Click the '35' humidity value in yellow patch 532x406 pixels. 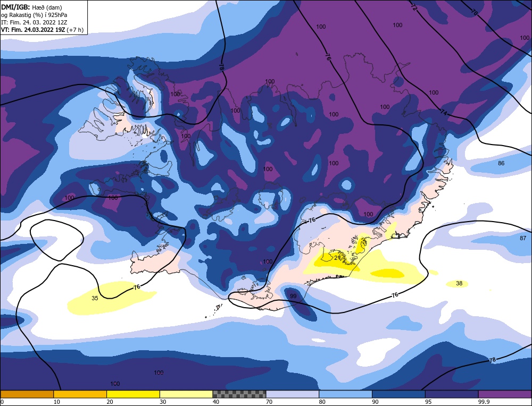coord(95,298)
